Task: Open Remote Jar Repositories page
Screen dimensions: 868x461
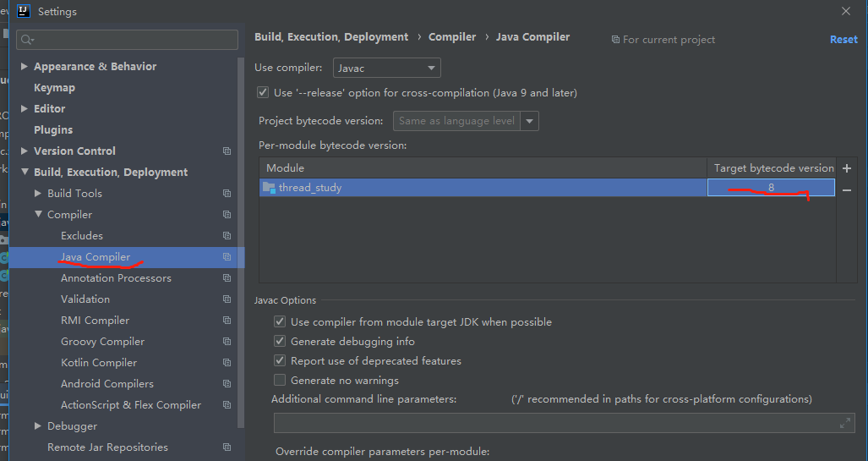Action: (x=107, y=447)
